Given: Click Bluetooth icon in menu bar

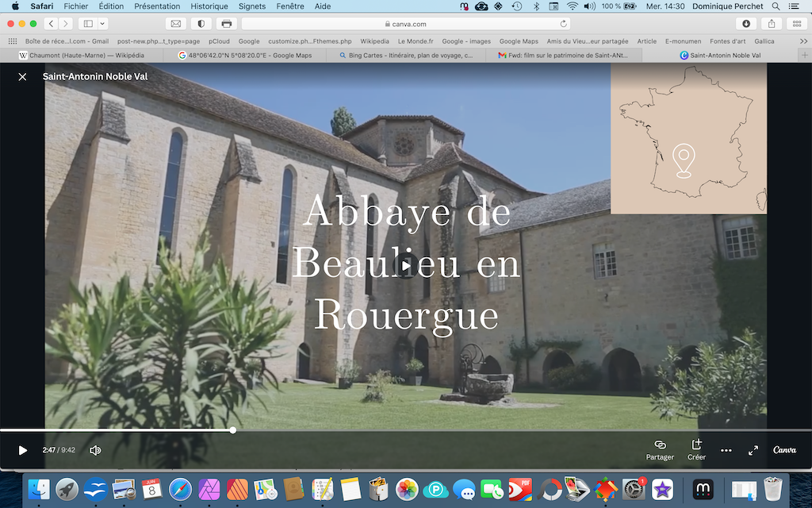Looking at the screenshot, I should pos(536,6).
